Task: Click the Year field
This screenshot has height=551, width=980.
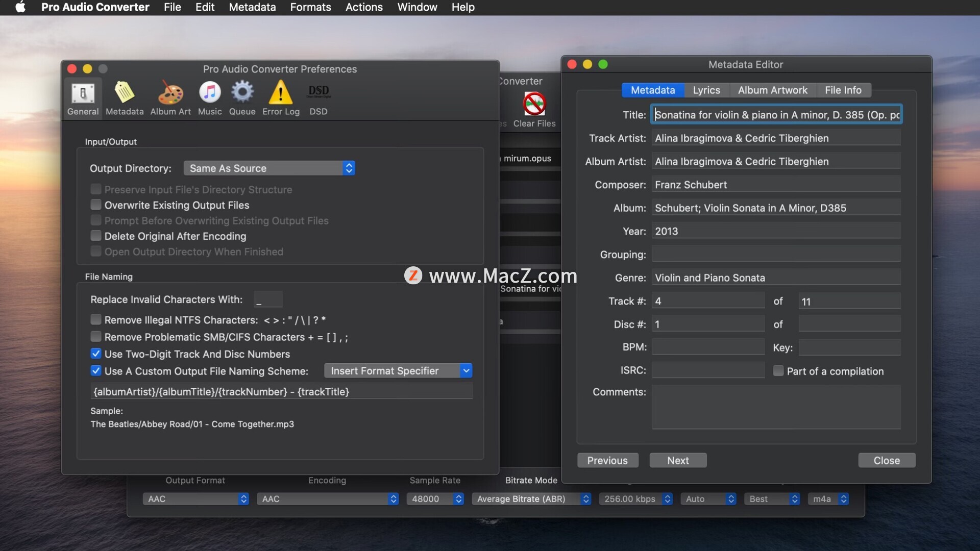Action: point(776,231)
